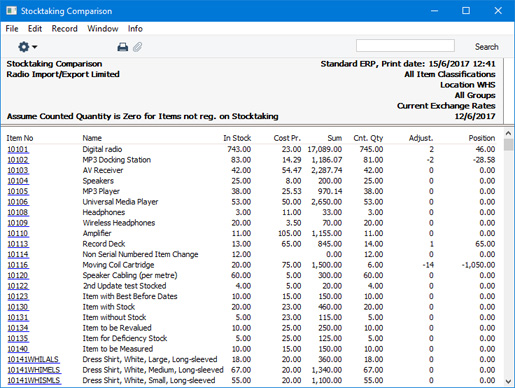Select the 'Moving Coil Cartridge' name

pyautogui.click(x=118, y=265)
